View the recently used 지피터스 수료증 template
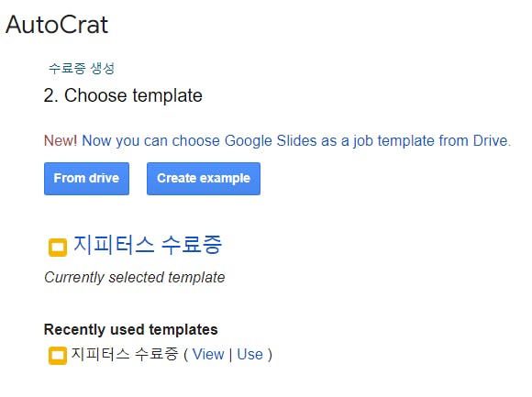This screenshot has width=532, height=397. tap(208, 354)
